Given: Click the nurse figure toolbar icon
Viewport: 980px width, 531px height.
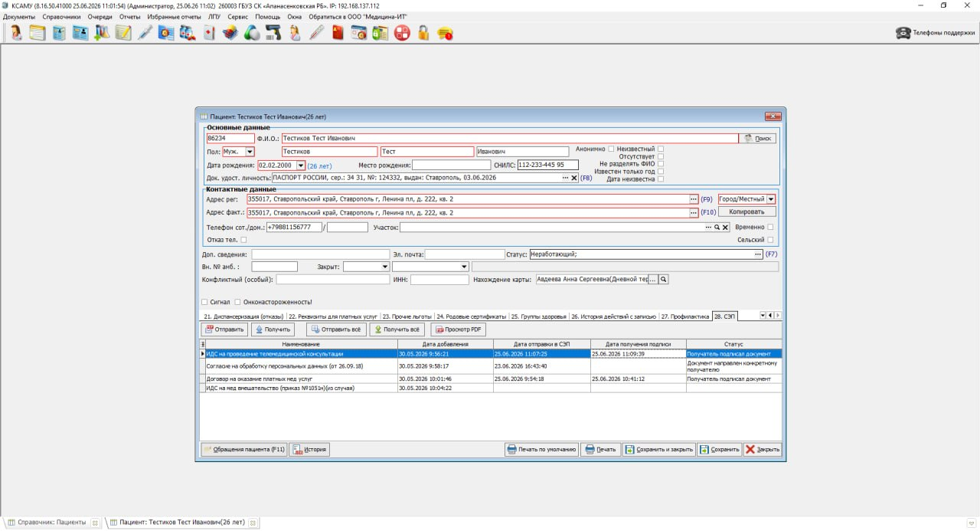Looking at the screenshot, I should tap(294, 33).
